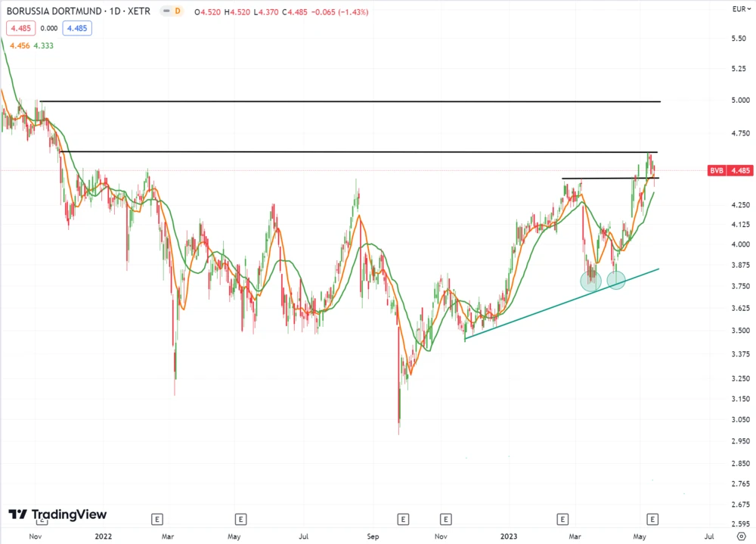Viewport: 756px width, 544px height.
Task: Select the green 4.333 moving average legend
Action: (43, 45)
